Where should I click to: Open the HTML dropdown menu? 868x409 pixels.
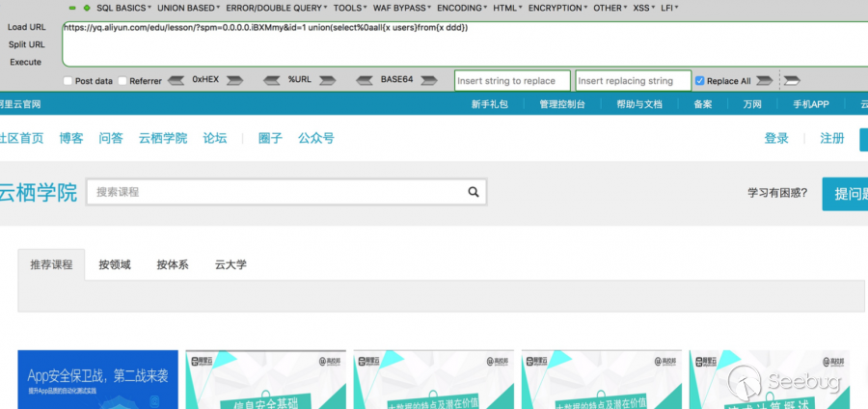pos(507,9)
